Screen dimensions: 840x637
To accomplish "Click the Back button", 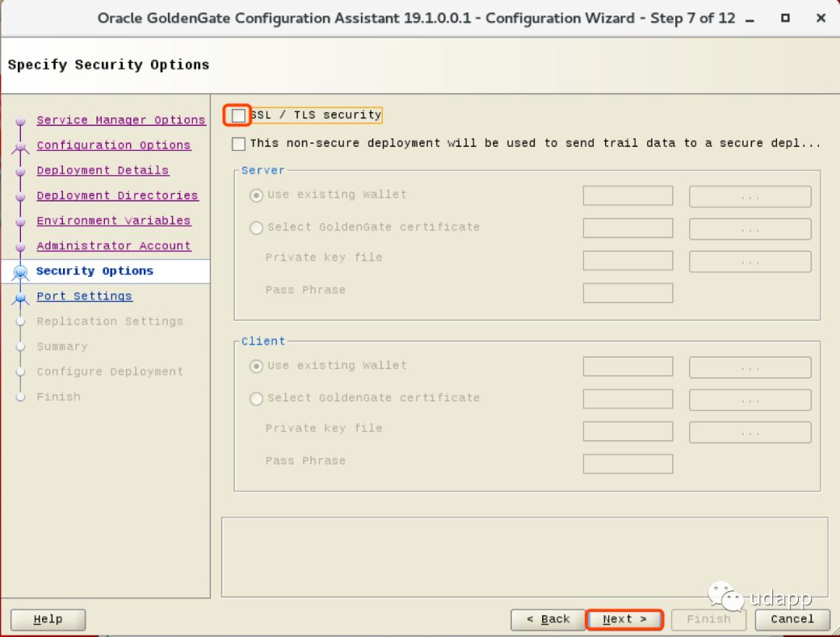I will coord(548,619).
